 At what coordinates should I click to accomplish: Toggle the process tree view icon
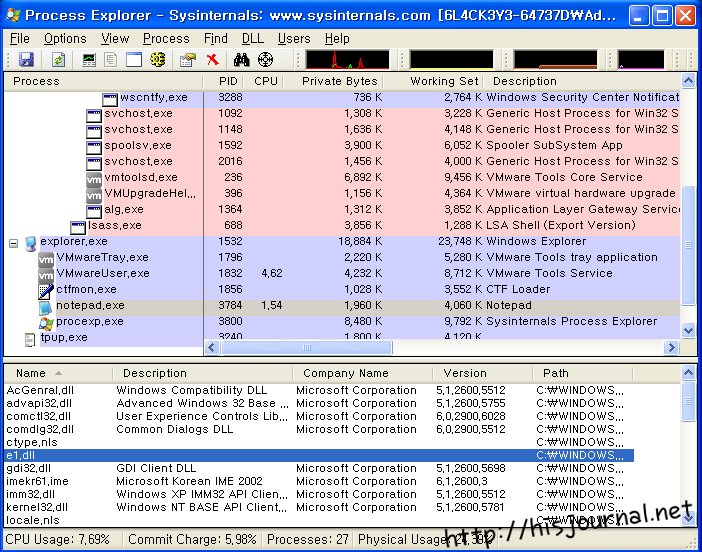(110, 60)
